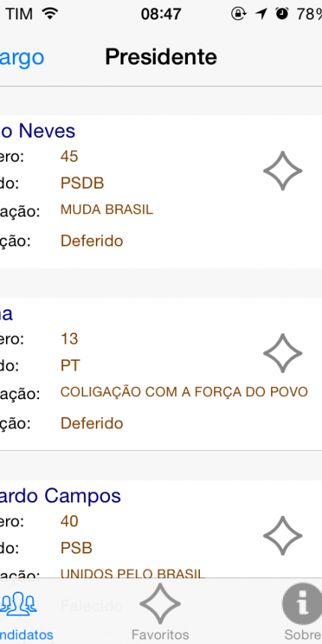This screenshot has width=322, height=644.
Task: Open Campos candidate name heading
Action: click(x=61, y=496)
